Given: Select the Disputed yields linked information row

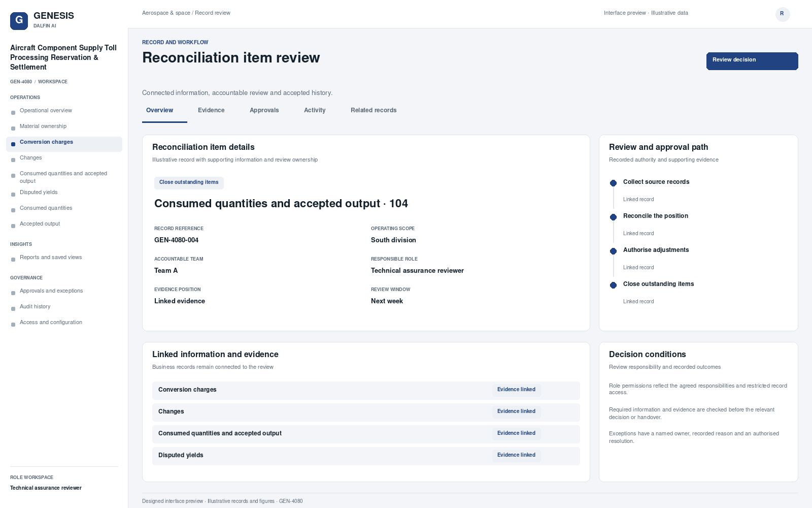Looking at the screenshot, I should point(366,456).
